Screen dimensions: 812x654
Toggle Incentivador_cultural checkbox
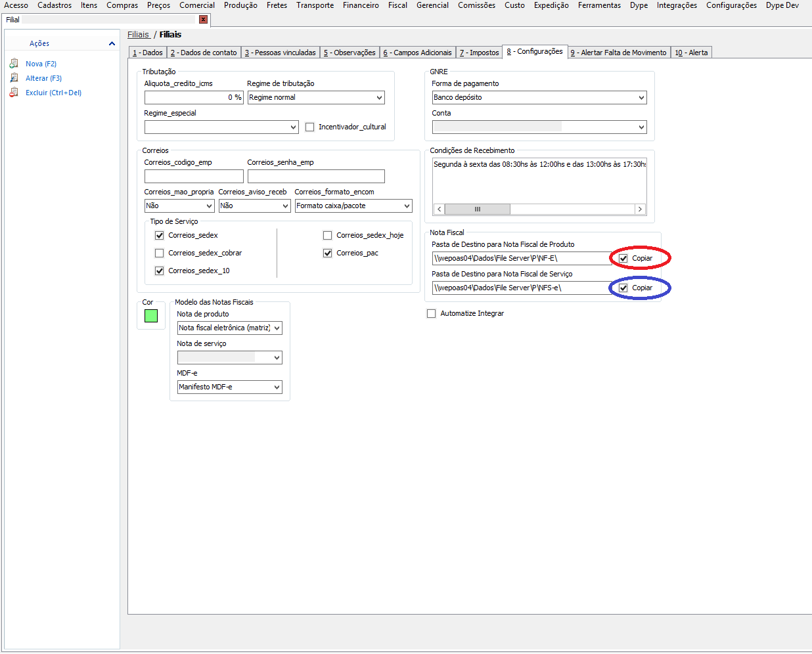[x=310, y=127]
